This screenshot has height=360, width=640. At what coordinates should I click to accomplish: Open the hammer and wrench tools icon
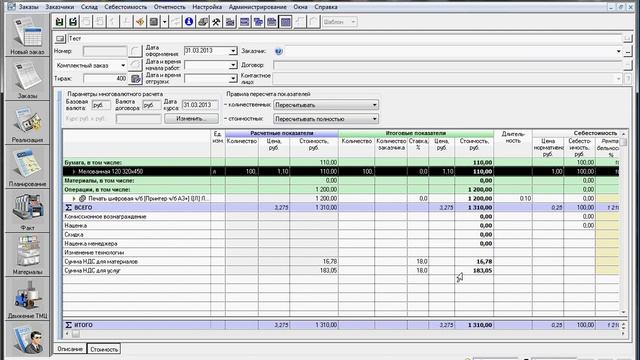[x=216, y=22]
